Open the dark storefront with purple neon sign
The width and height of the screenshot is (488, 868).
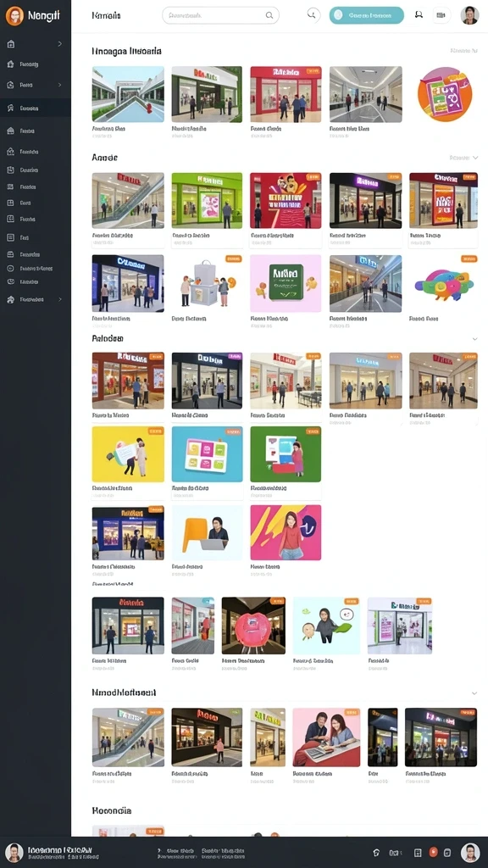(366, 200)
